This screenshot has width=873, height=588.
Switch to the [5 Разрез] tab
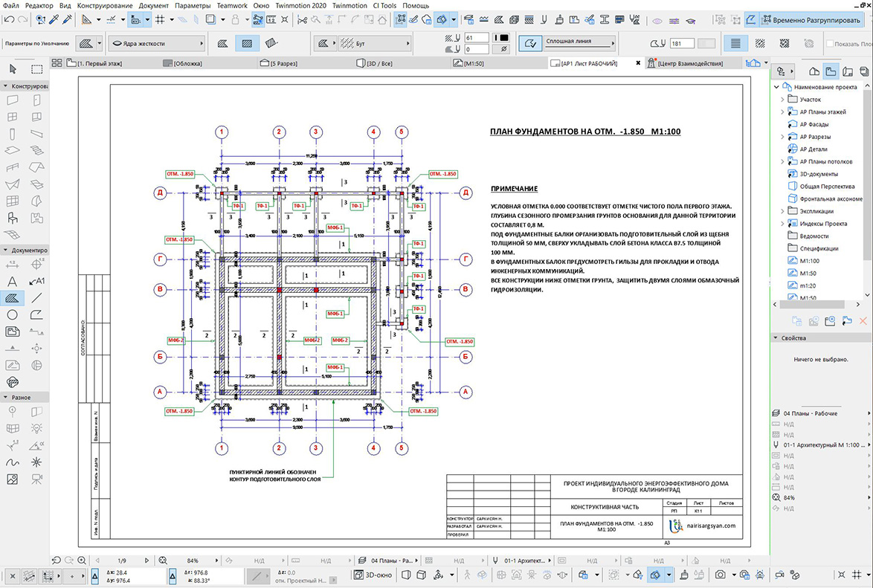[278, 63]
